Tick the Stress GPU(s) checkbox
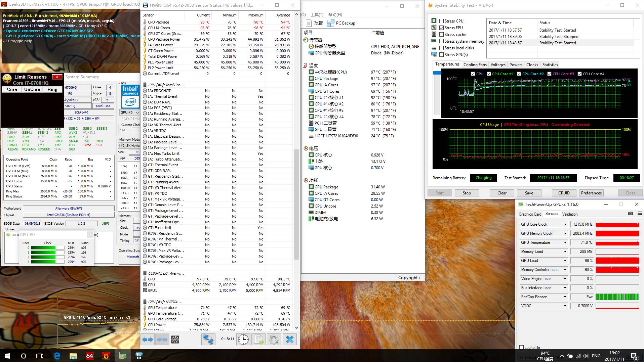Screen dimensions: 644x362 (x=442, y=55)
